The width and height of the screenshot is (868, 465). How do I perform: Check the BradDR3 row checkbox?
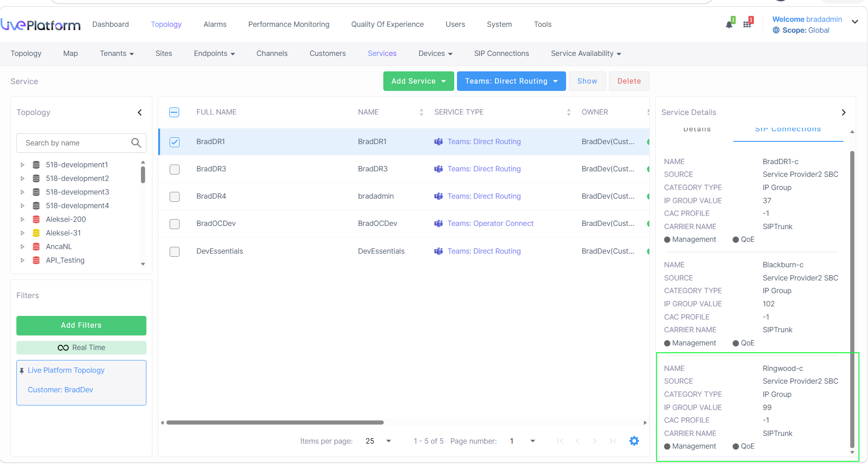[175, 170]
